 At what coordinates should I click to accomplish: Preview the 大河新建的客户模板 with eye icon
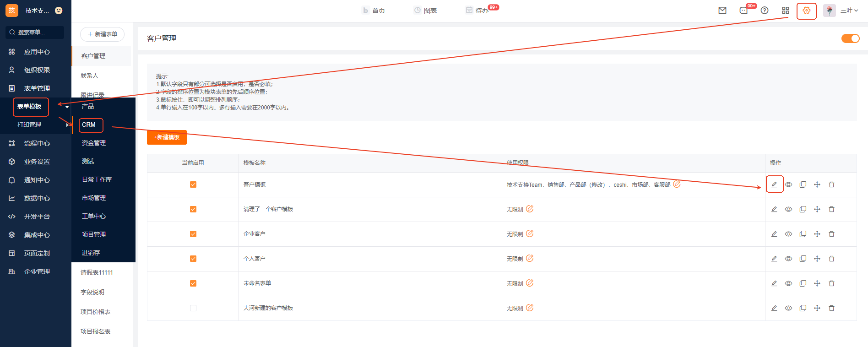pos(788,308)
